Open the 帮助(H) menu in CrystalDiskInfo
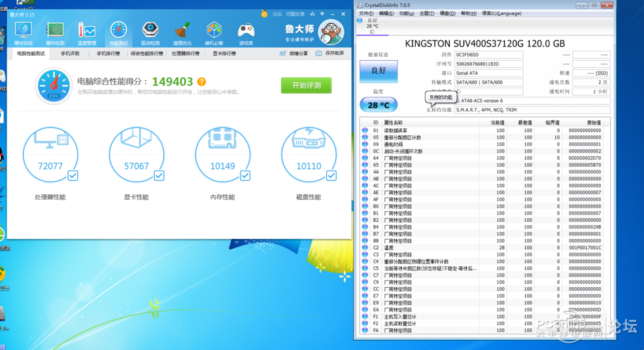The image size is (644, 350). [469, 14]
